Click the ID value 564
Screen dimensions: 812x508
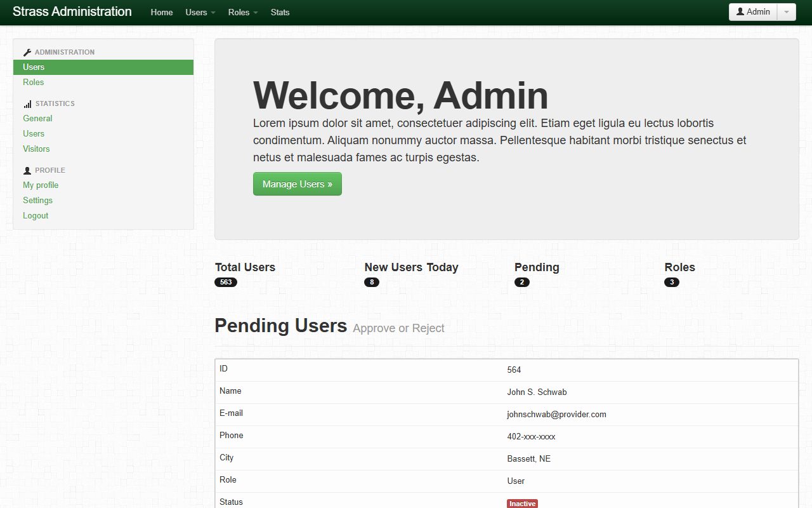coord(514,370)
